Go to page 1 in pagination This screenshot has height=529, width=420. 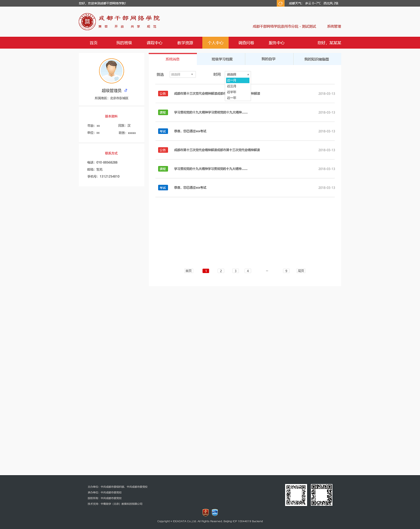pos(206,271)
